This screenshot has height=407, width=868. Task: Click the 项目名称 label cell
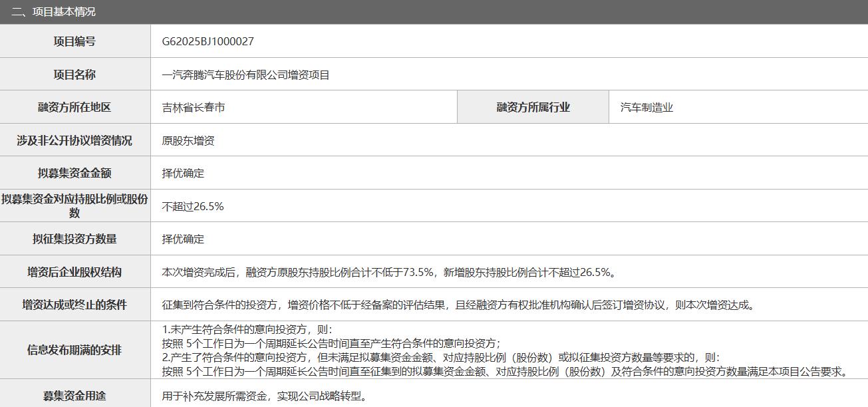tap(74, 74)
